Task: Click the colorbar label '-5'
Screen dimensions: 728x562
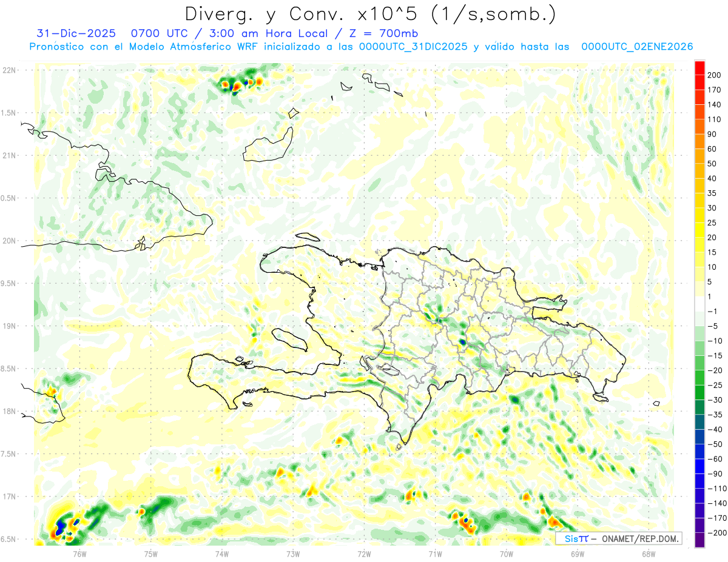Action: 713,326
